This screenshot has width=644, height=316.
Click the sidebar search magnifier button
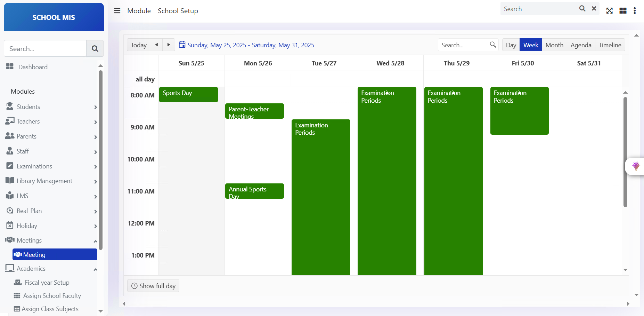click(95, 49)
